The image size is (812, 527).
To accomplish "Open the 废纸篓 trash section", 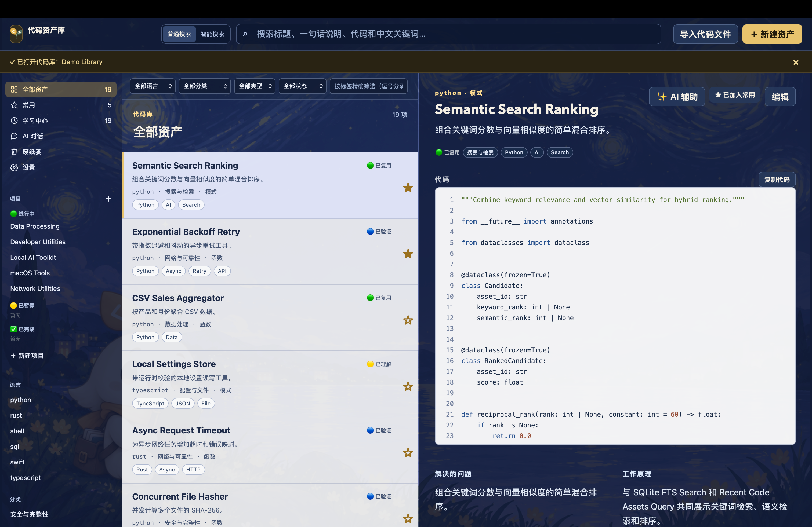I will (x=61, y=152).
